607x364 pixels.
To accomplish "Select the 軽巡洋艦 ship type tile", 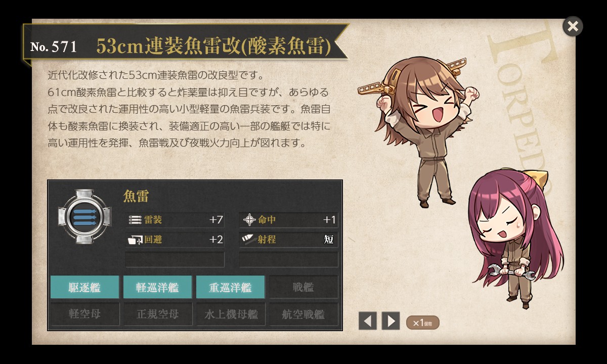I will [x=158, y=287].
